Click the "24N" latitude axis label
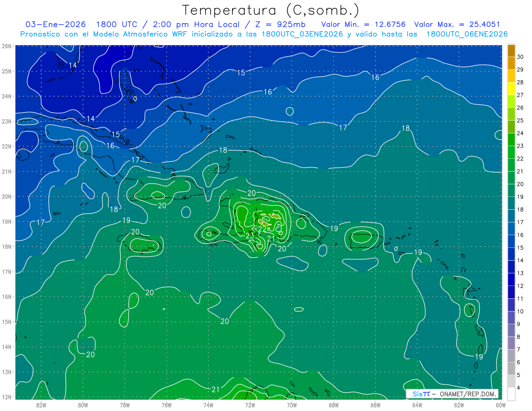This screenshot has width=532, height=411. click(x=7, y=96)
